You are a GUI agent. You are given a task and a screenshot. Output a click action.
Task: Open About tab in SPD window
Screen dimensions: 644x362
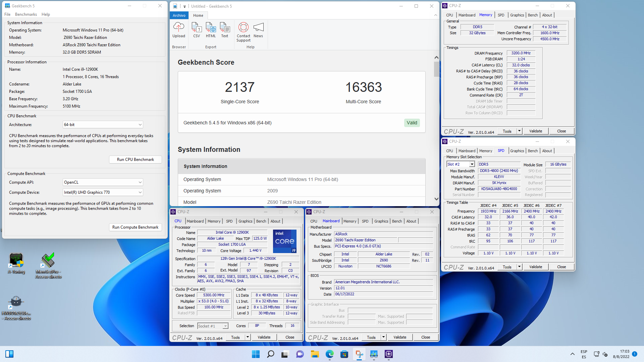pos(547,151)
